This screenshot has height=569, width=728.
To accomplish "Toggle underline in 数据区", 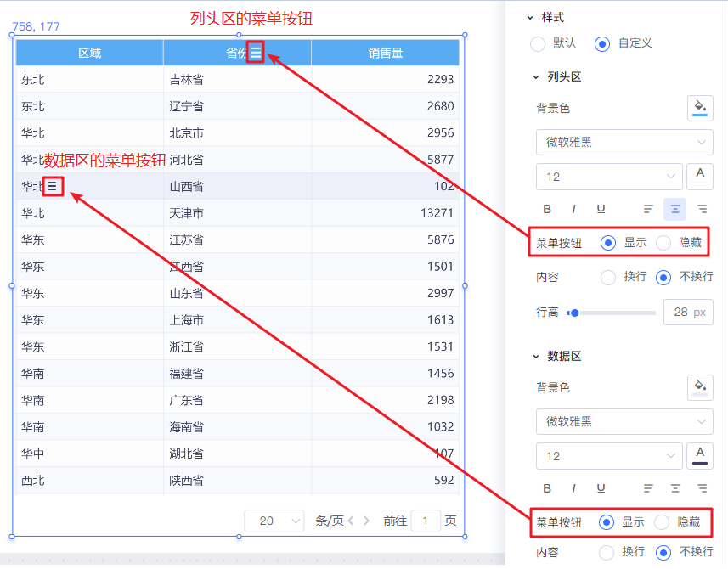I will pos(601,488).
